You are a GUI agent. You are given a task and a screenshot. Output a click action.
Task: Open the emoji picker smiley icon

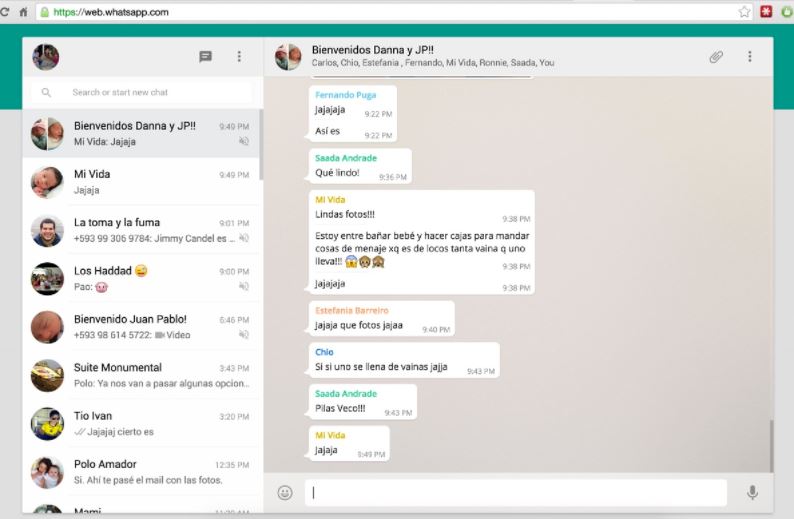point(285,492)
